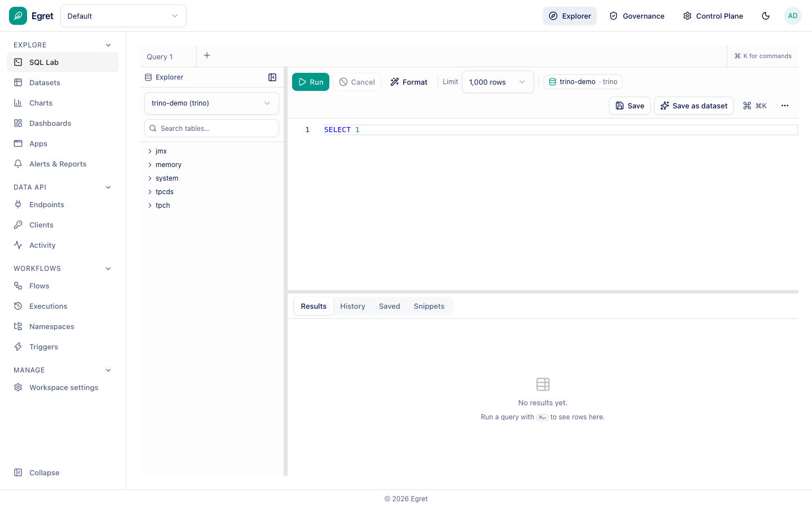The width and height of the screenshot is (812, 508).
Task: Open Flows page
Action: point(63,286)
